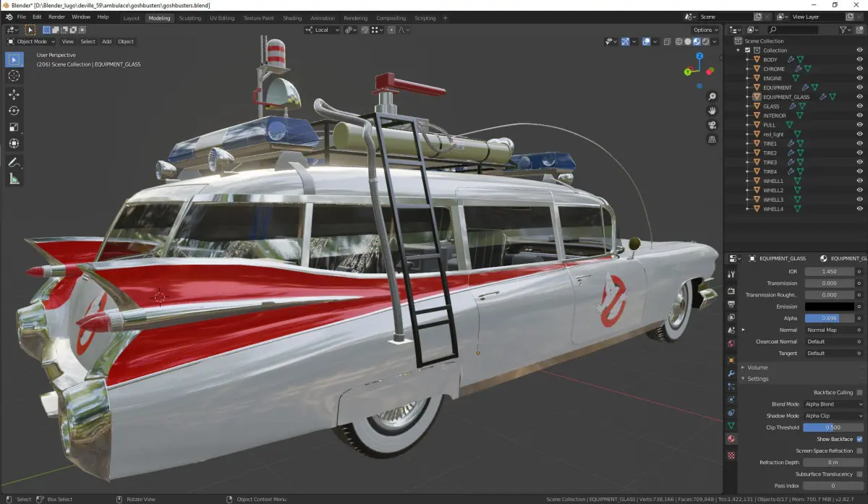Adjust the Clip Threshold slider
This screenshot has width=868, height=504.
click(x=833, y=427)
